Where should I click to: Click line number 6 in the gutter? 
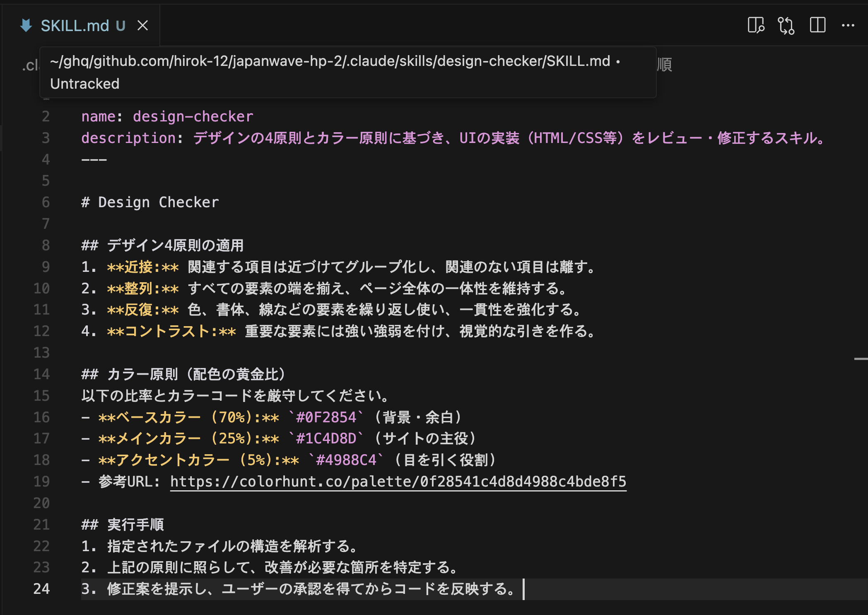click(46, 202)
